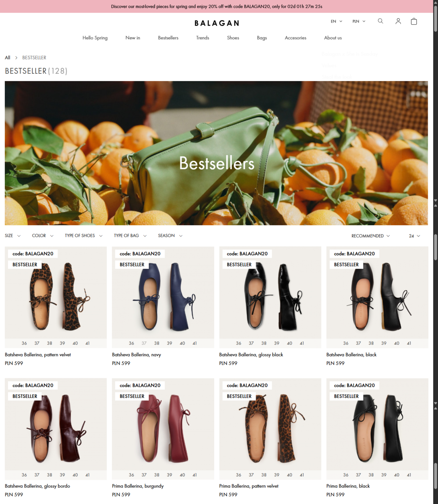Screen dimensions: 438x504
Task: Select size 38 for Batsheva navy
Action: click(x=157, y=343)
